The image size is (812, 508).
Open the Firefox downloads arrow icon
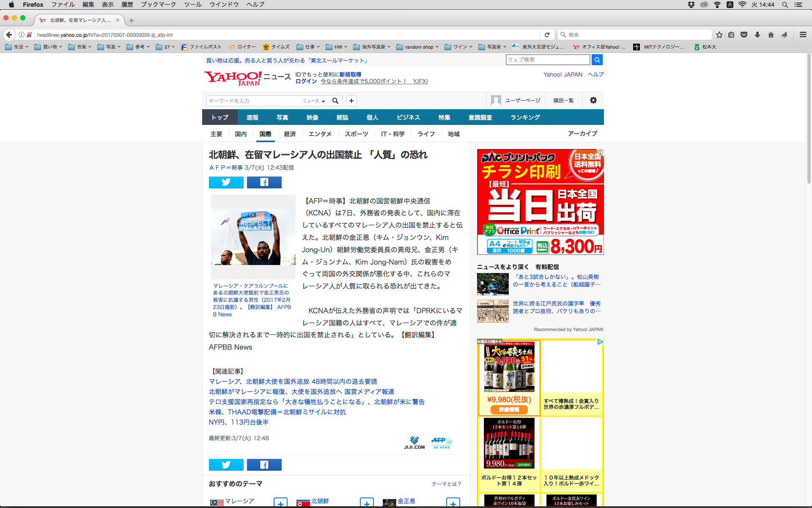tap(757, 35)
